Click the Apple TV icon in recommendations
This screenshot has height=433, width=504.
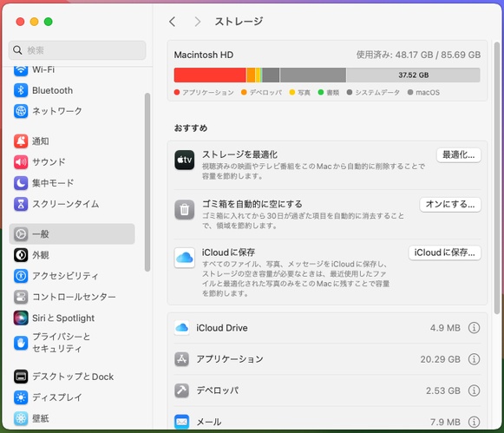(185, 160)
